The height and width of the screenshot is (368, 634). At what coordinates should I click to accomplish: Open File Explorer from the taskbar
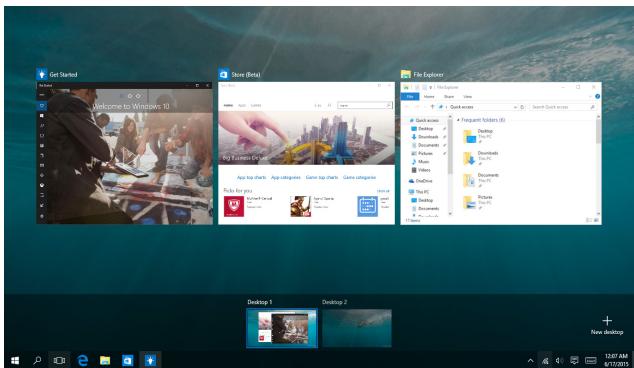tap(105, 360)
